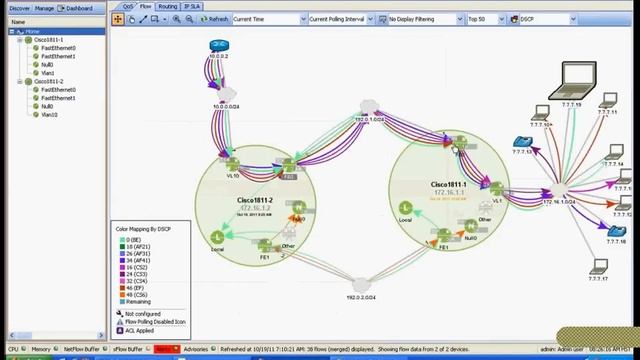The height and width of the screenshot is (360, 640).
Task: Select Cisco1811-1 in the device tree
Action: tap(49, 40)
